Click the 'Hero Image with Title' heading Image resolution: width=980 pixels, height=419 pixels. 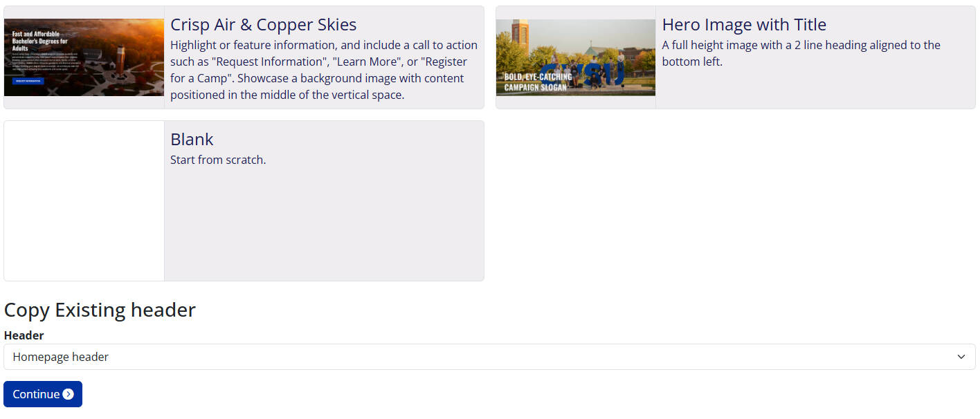click(744, 24)
